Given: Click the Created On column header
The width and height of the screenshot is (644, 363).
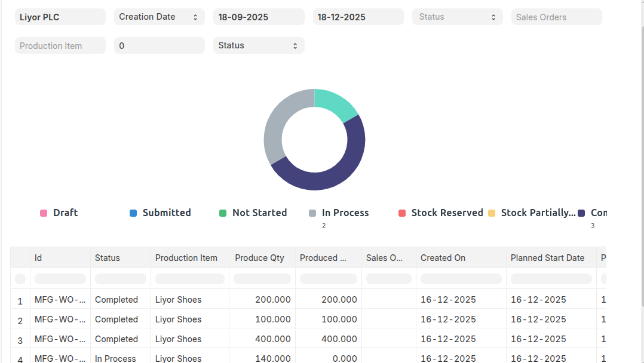Looking at the screenshot, I should tap(460, 258).
